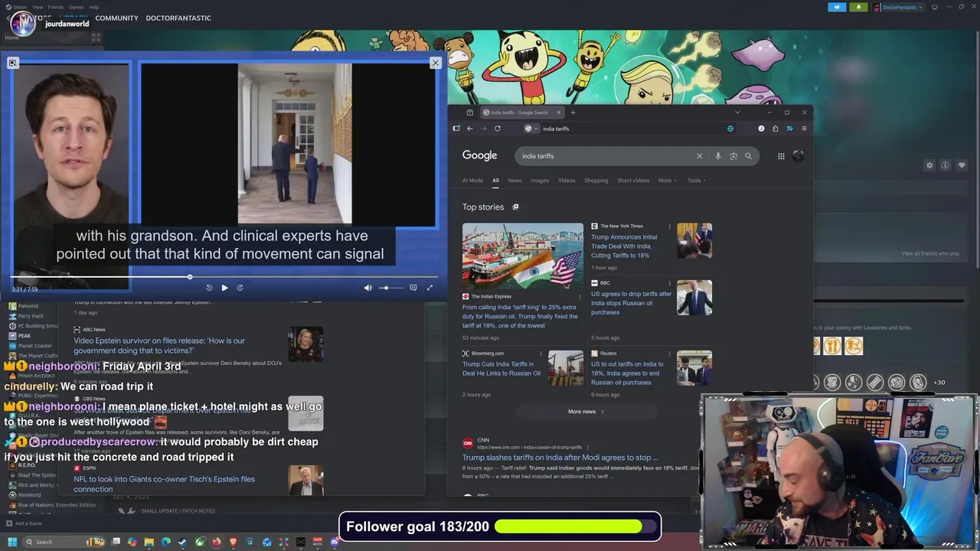Play the video in the player overlay
Image resolution: width=980 pixels, height=551 pixels.
pyautogui.click(x=224, y=288)
